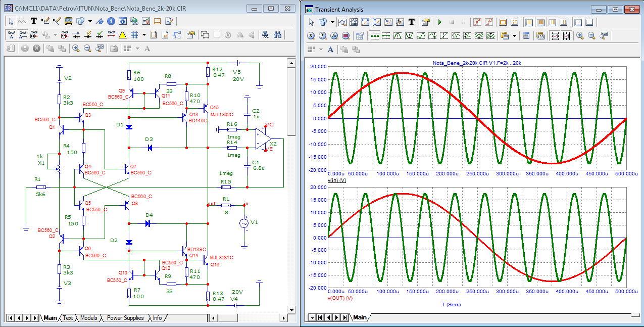Image resolution: width=644 pixels, height=327 pixels.
Task: Select the wire drawing mode tool
Action: [x=45, y=21]
